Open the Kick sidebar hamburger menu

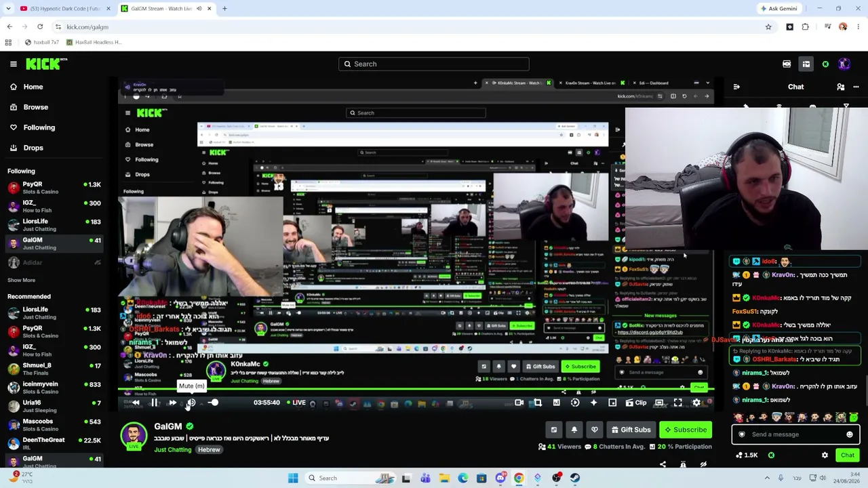[x=14, y=64]
